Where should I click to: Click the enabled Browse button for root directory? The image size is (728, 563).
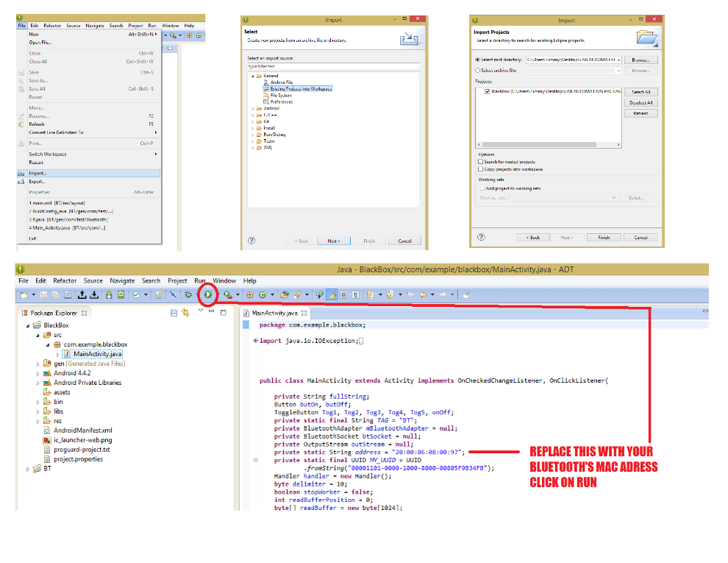(640, 60)
